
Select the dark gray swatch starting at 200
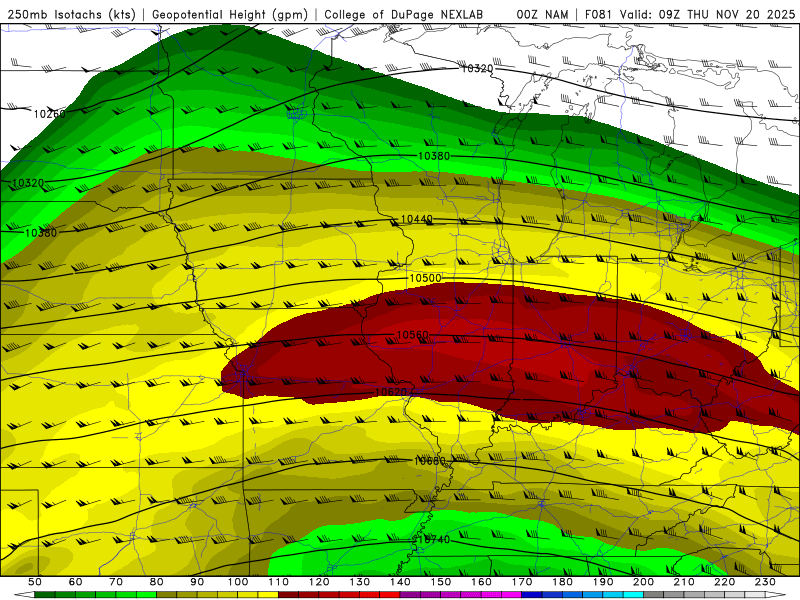pos(654,595)
